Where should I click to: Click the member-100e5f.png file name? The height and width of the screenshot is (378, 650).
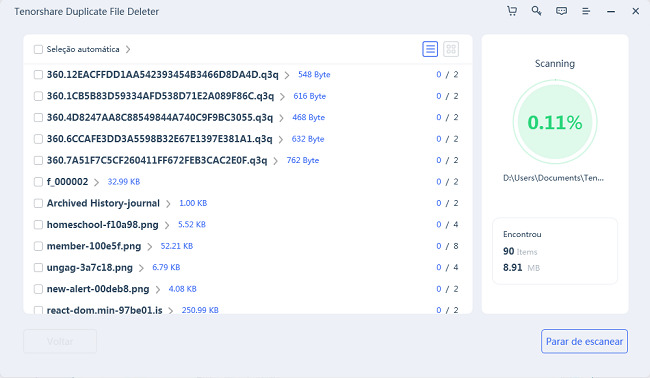click(x=94, y=246)
